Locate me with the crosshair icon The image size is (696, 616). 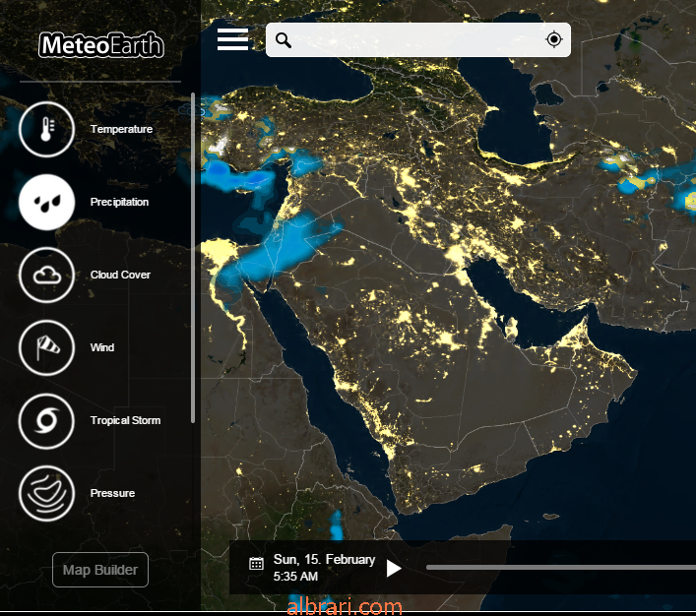pos(553,39)
